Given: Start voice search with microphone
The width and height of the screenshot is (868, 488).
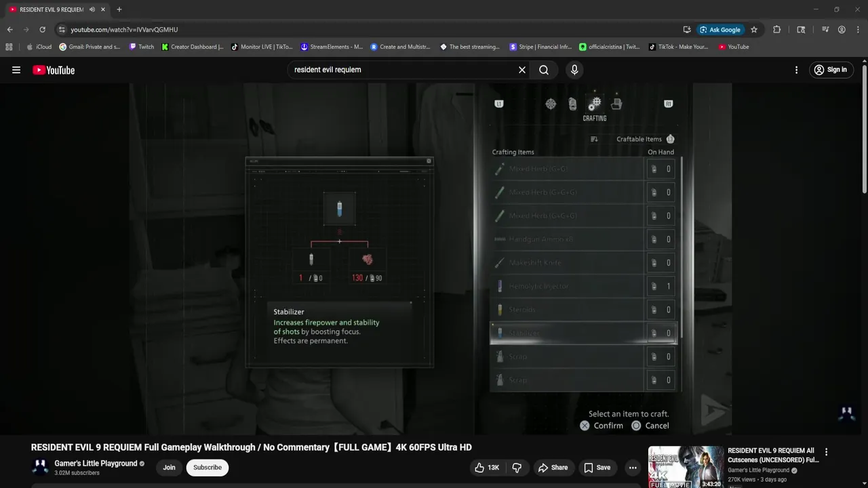Looking at the screenshot, I should pyautogui.click(x=574, y=70).
